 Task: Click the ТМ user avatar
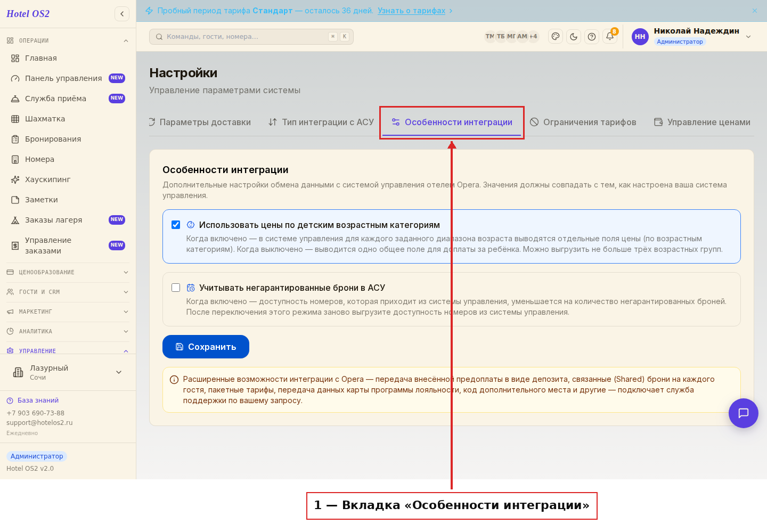(x=490, y=37)
